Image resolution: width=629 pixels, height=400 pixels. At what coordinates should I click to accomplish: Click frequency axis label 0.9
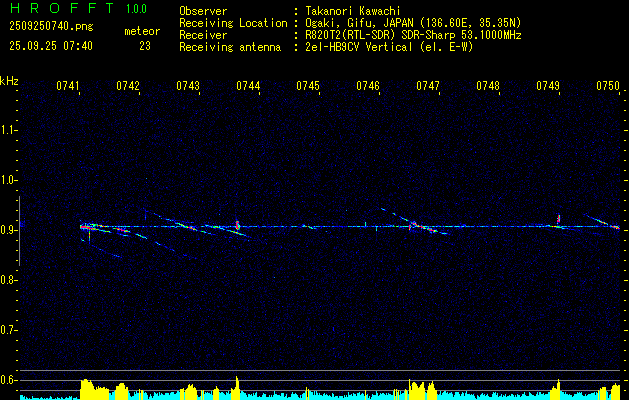[8, 230]
